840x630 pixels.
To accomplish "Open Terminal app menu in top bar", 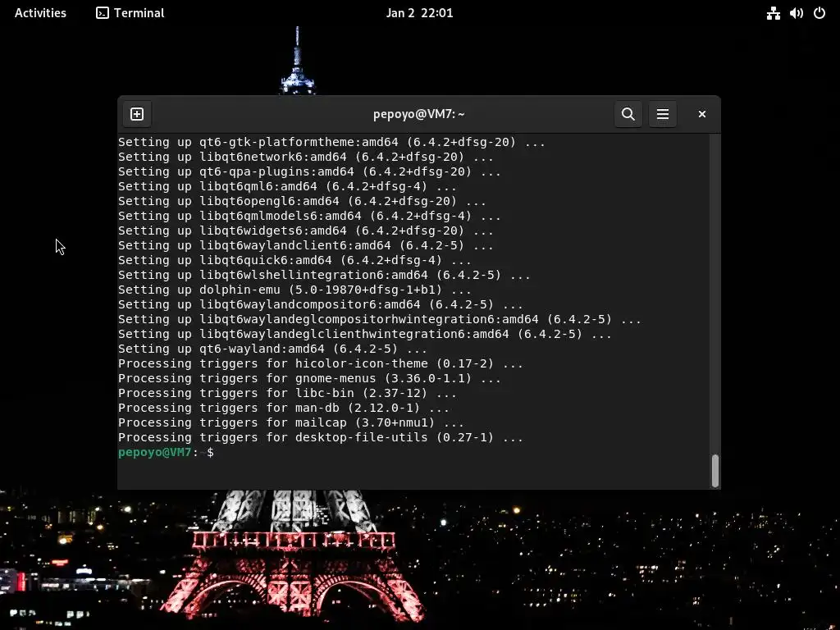I will (x=130, y=13).
